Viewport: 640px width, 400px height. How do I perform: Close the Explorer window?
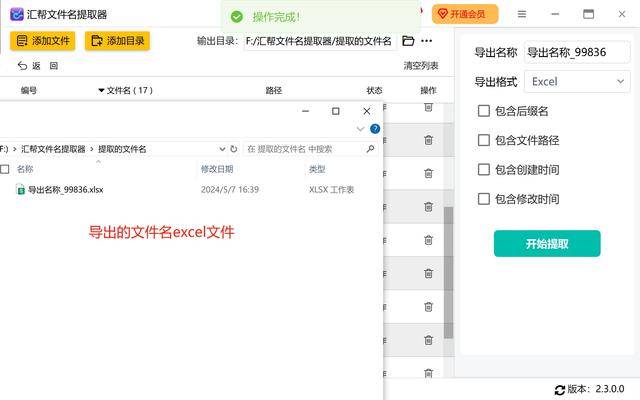click(367, 111)
